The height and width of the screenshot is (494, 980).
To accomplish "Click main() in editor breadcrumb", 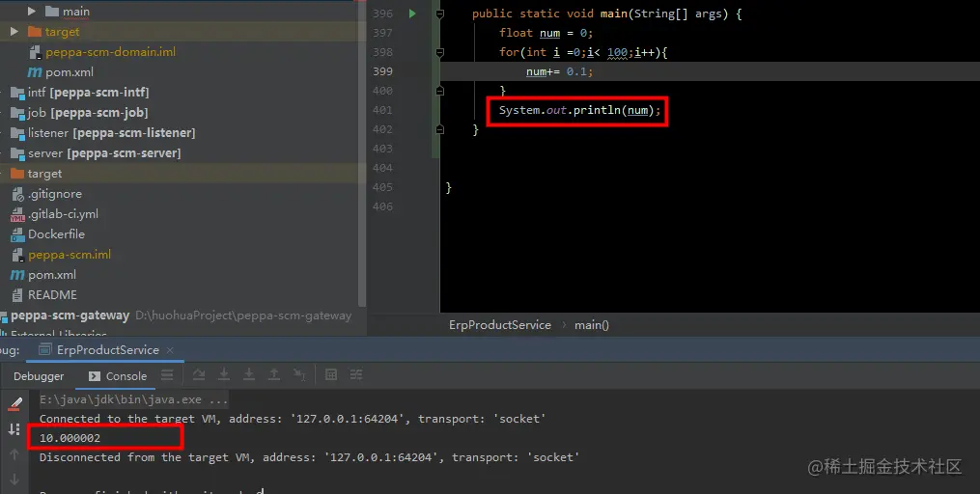I will coord(591,325).
